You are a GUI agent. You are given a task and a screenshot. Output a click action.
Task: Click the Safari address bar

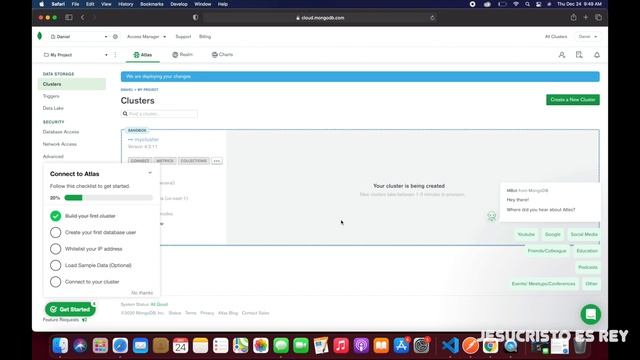coord(320,18)
